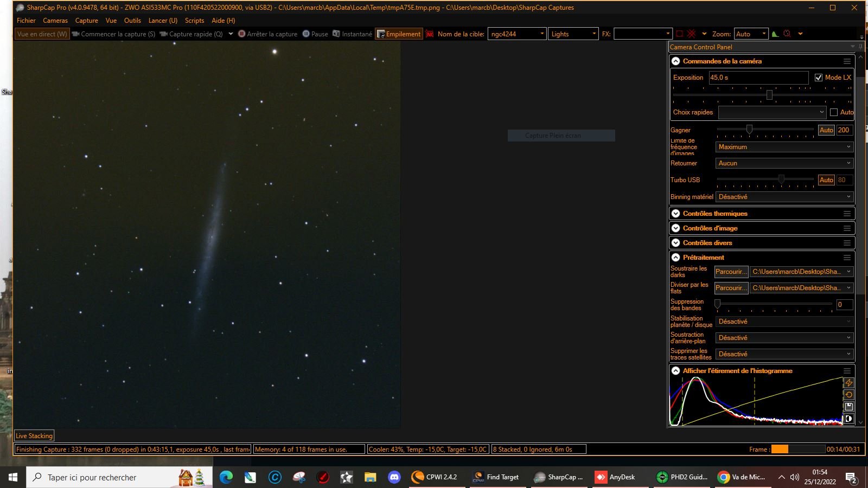Image resolution: width=868 pixels, height=488 pixels.
Task: Click the red focus assistant magnifier icon
Action: 787,34
